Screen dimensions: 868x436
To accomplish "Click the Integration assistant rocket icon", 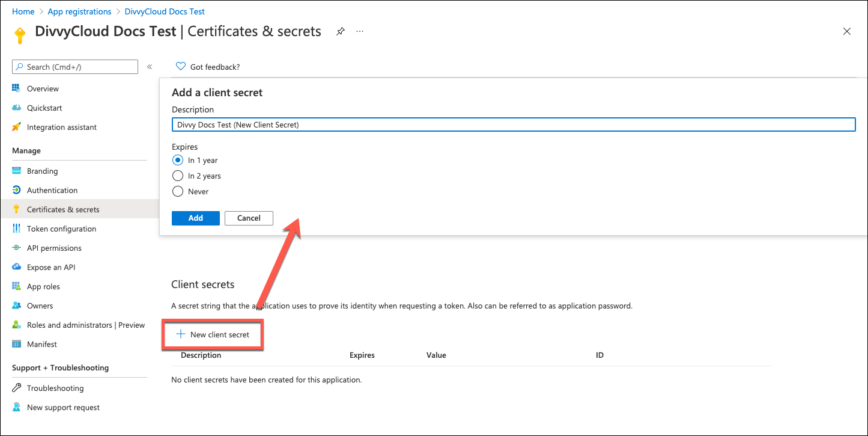I will [16, 127].
